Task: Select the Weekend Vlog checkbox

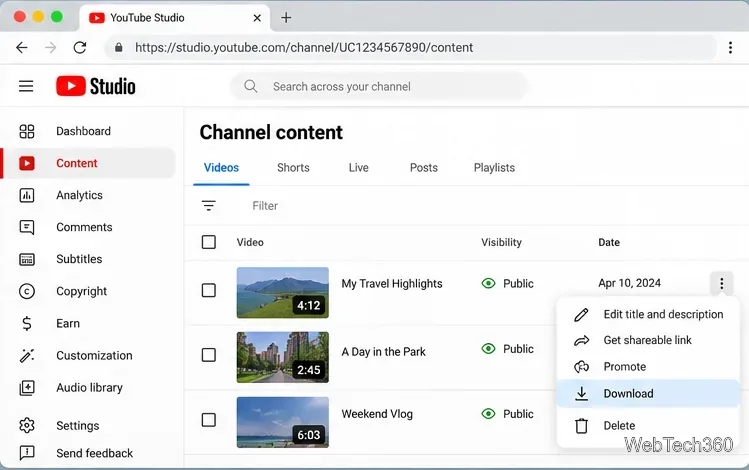Action: (x=209, y=420)
